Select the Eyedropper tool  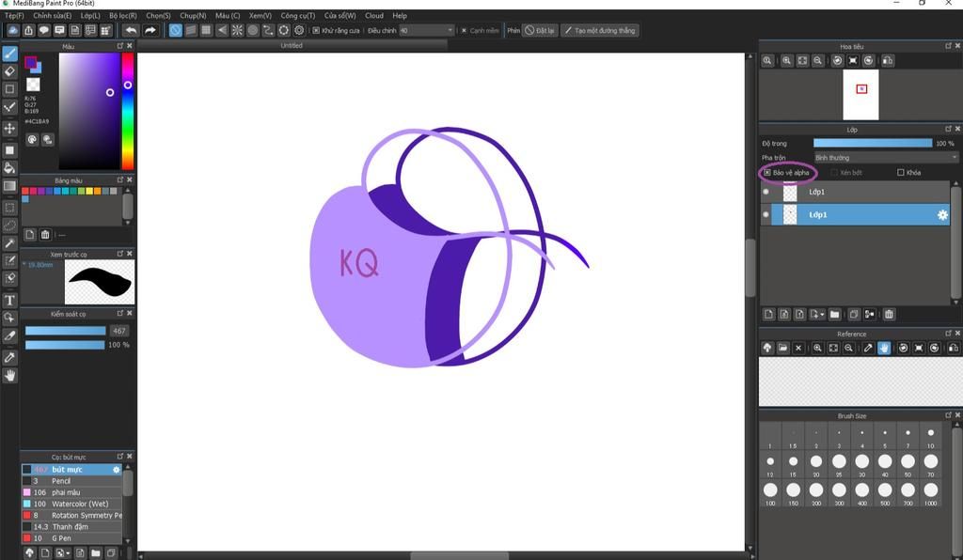pos(9,358)
